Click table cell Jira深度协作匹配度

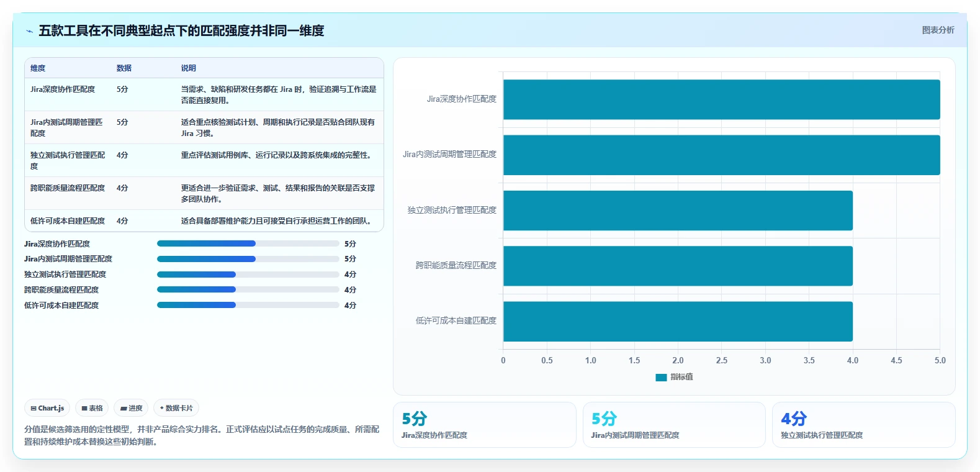[x=63, y=89]
